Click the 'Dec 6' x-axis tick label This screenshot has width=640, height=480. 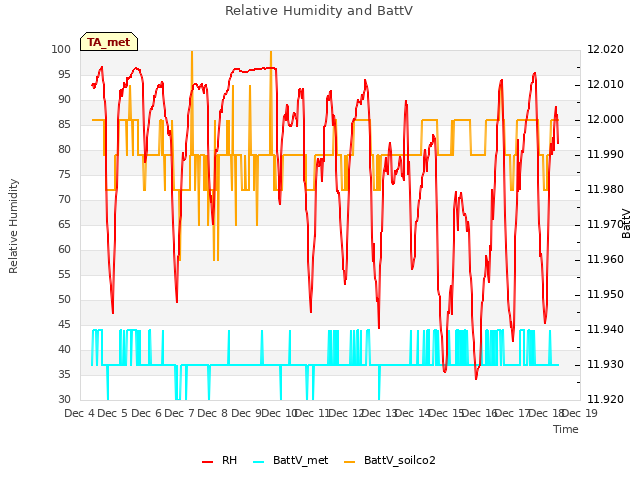[x=147, y=413]
